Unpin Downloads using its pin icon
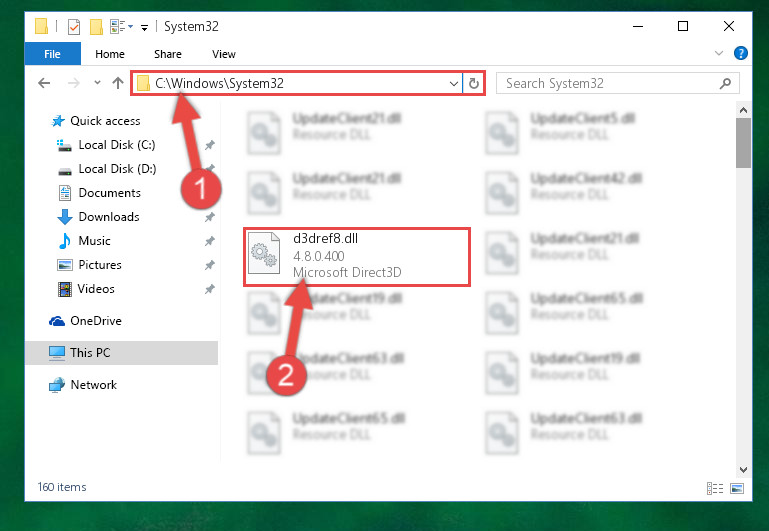This screenshot has width=769, height=531. pyautogui.click(x=209, y=217)
